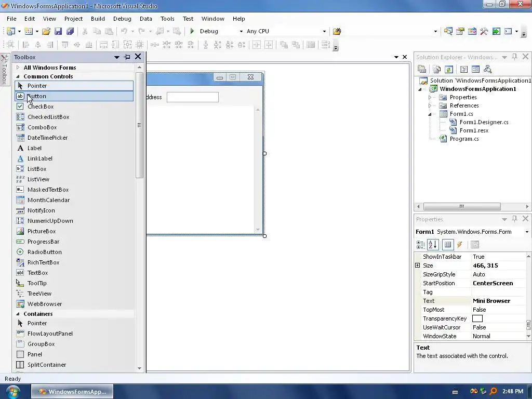Image resolution: width=532 pixels, height=399 pixels.
Task: Click the Text property value Mini Browser
Action: (x=491, y=301)
